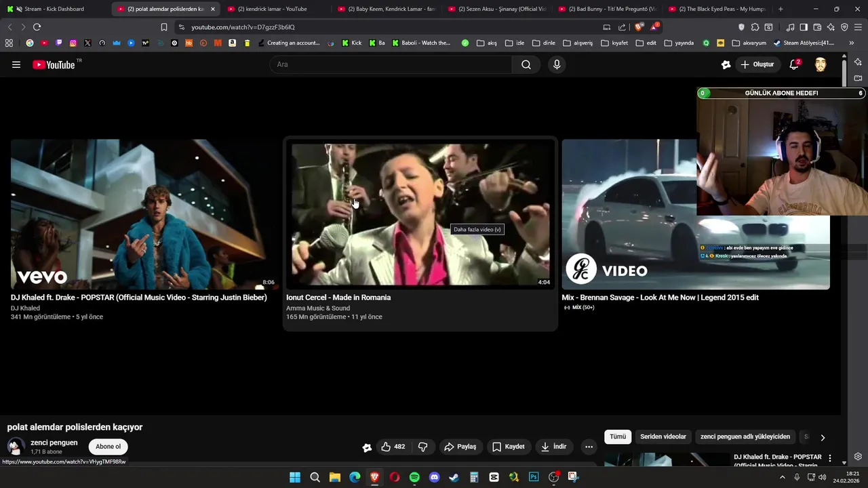The width and height of the screenshot is (868, 488).
Task: Open File Explorer from the taskbar
Action: pos(334,477)
